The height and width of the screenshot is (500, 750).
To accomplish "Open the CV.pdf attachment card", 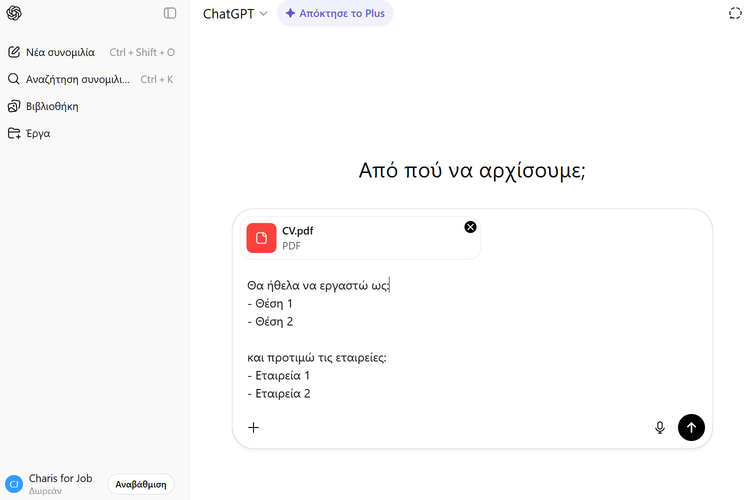I will 360,238.
